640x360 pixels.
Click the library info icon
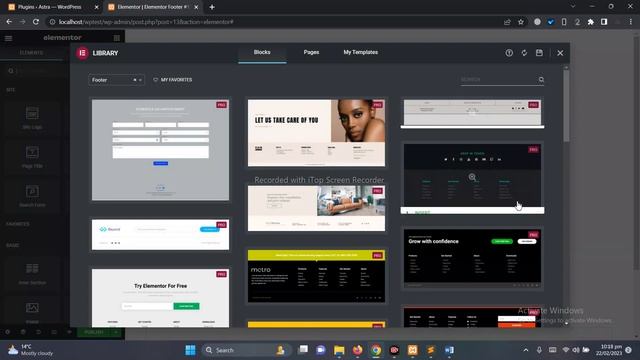point(509,53)
